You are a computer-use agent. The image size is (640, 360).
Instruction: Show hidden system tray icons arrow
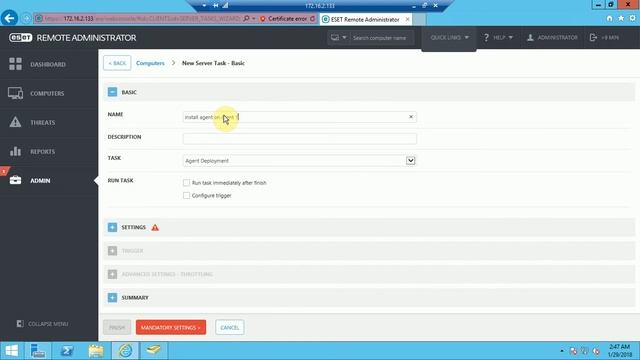pos(562,351)
